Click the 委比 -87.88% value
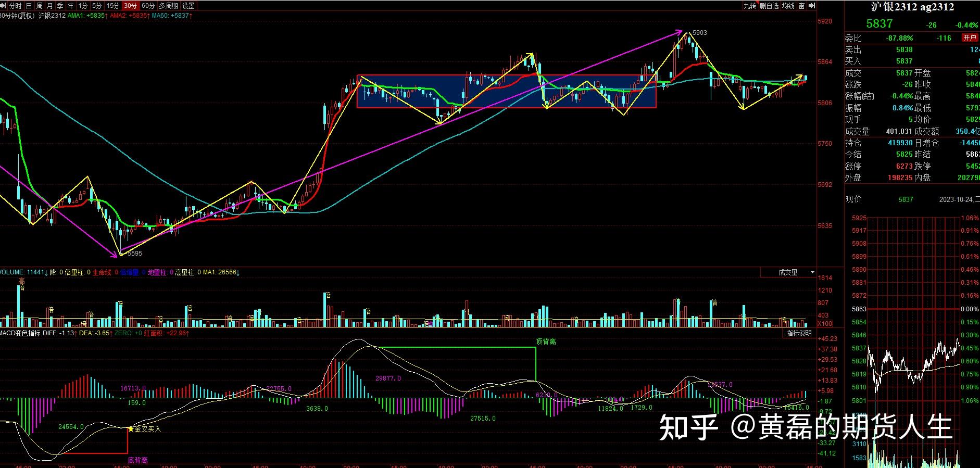 point(899,38)
